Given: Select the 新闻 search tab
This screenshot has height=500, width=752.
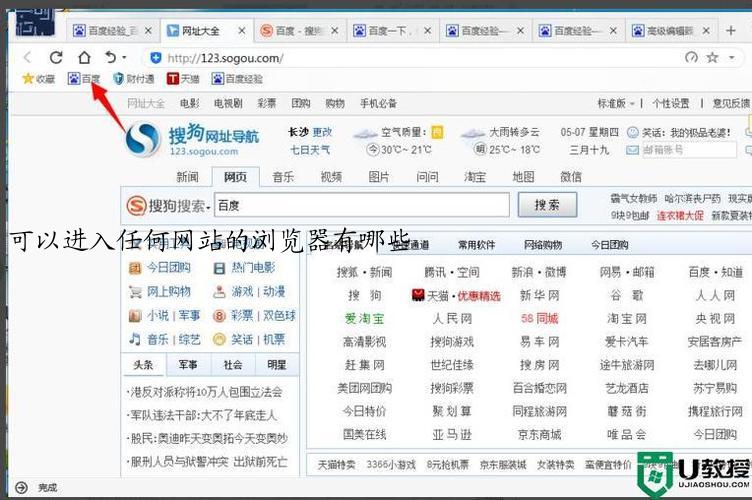Looking at the screenshot, I should (x=188, y=177).
